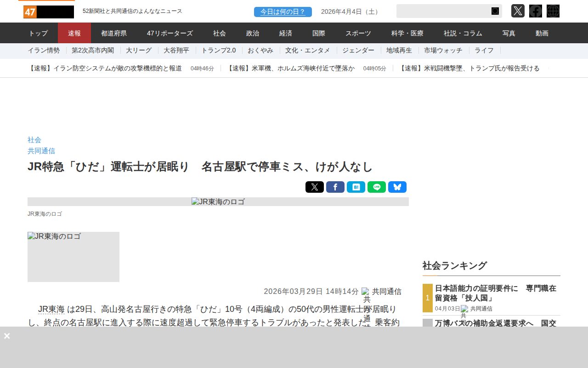Click the article timestamp 2026年03月29日 14時14分
This screenshot has height=368, width=588.
[311, 292]
